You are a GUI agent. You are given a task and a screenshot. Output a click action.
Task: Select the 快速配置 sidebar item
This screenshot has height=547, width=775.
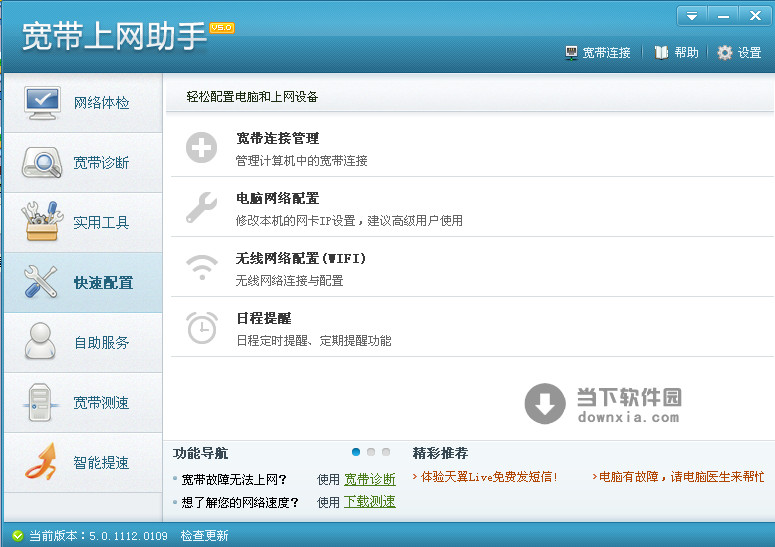(83, 282)
